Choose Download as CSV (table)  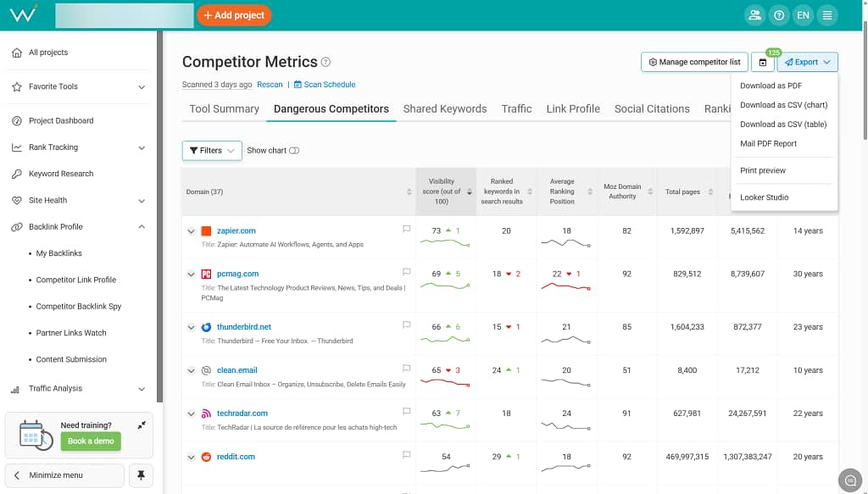pos(783,125)
